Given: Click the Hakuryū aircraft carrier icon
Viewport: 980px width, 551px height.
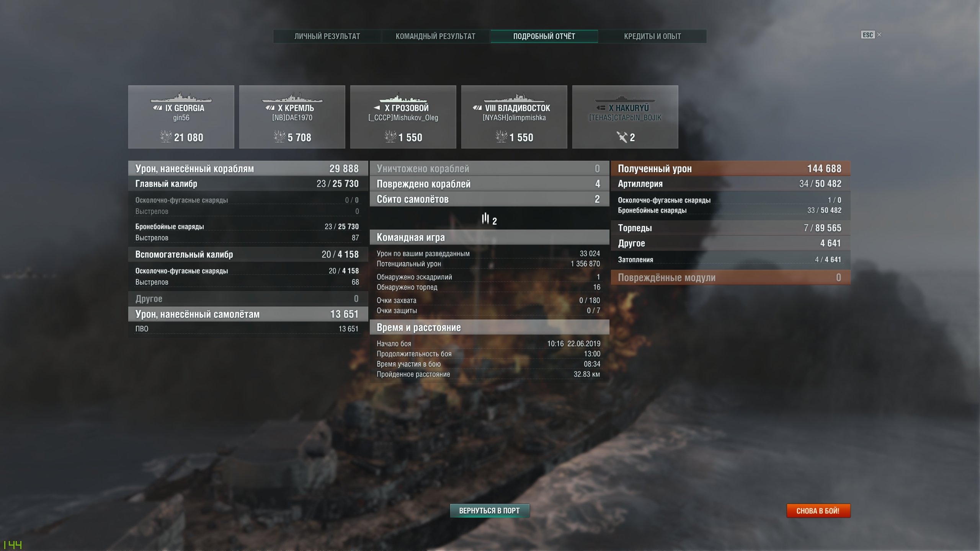Looking at the screenshot, I should [625, 99].
